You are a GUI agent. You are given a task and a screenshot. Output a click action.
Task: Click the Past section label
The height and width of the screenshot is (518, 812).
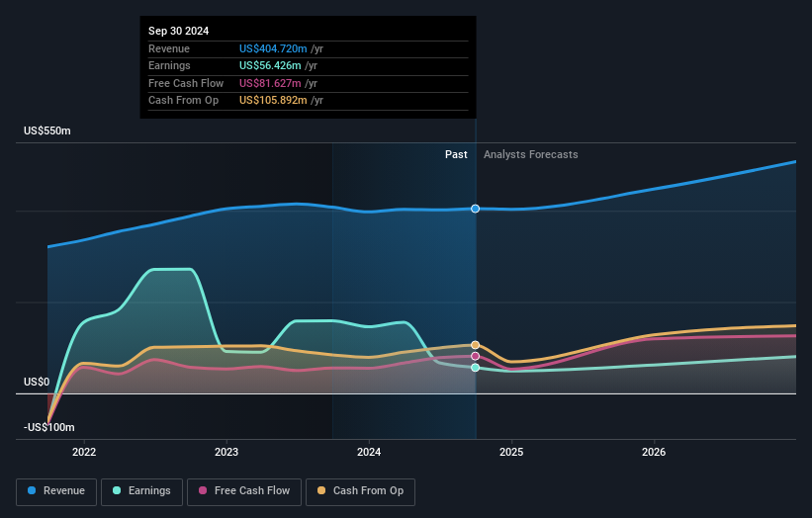[x=456, y=154]
